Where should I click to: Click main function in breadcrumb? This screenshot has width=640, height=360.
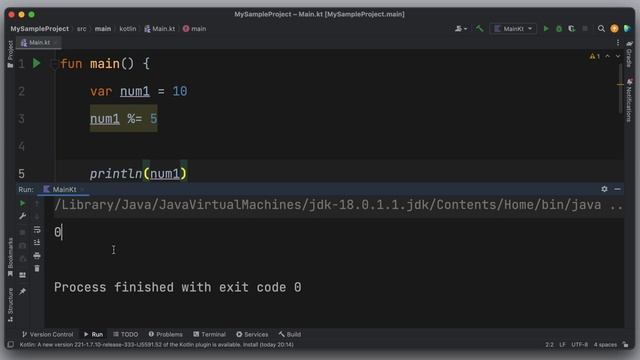click(x=195, y=29)
